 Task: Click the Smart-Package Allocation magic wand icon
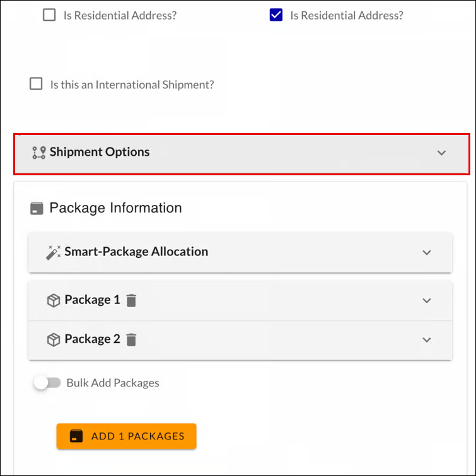(53, 252)
